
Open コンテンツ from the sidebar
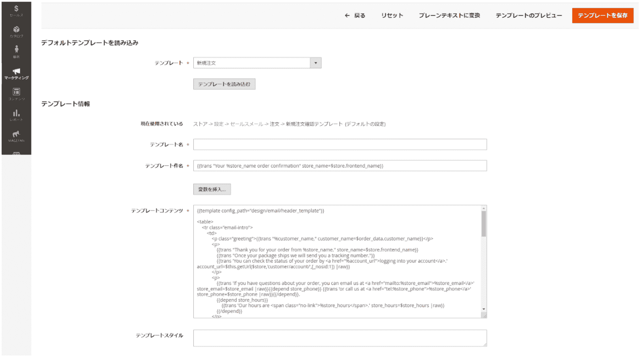pyautogui.click(x=17, y=94)
